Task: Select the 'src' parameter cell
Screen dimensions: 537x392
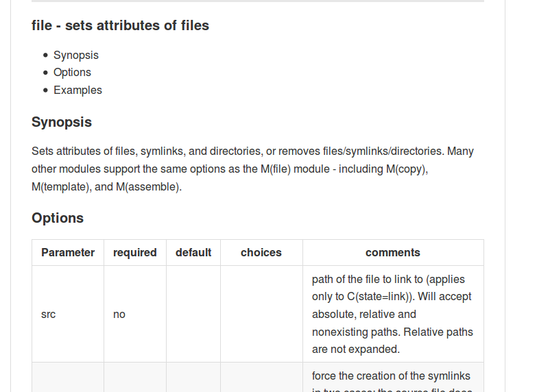Action: pyautogui.click(x=49, y=315)
